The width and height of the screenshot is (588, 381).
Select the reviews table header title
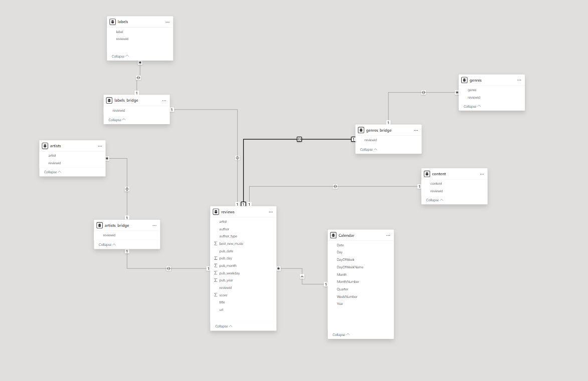coord(228,212)
